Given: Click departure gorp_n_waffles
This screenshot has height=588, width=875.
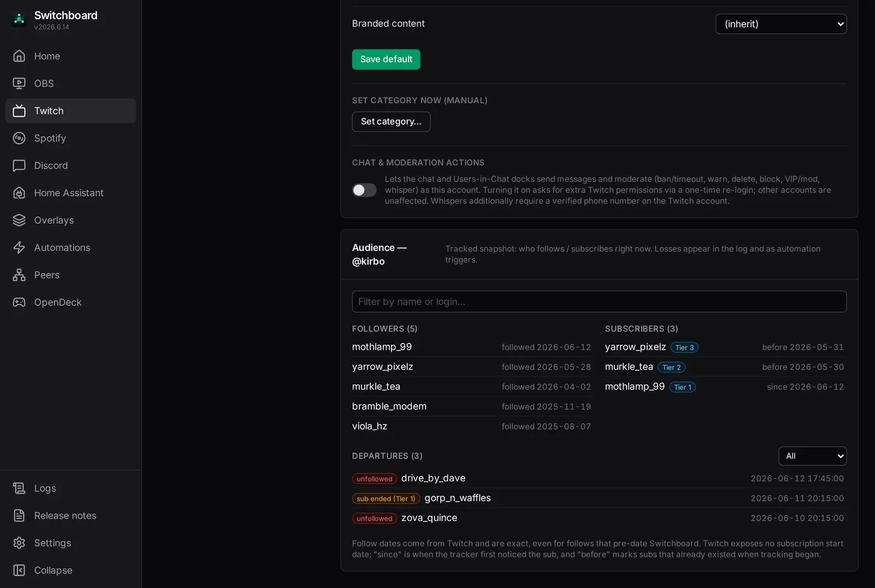Looking at the screenshot, I should click(458, 498).
